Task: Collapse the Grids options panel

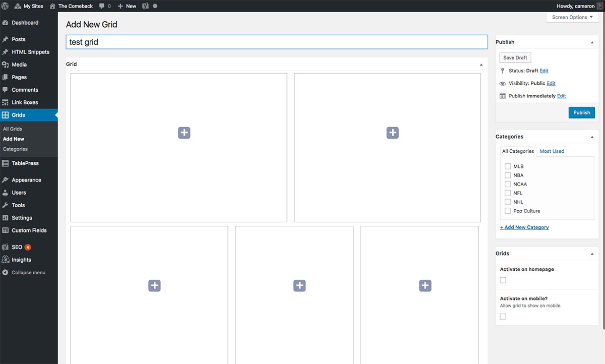Action: pyautogui.click(x=592, y=254)
